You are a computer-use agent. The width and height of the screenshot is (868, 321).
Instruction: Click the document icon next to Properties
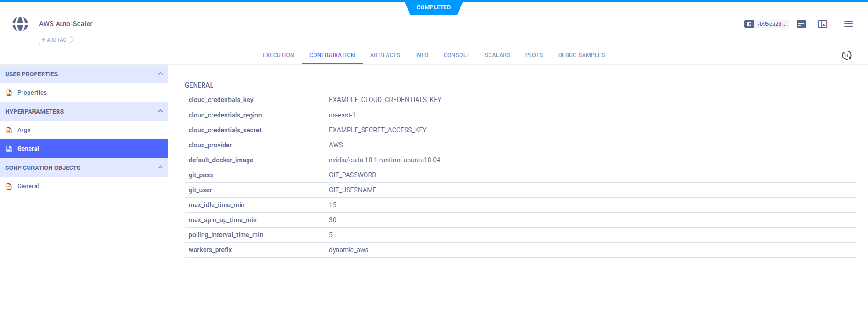9,93
